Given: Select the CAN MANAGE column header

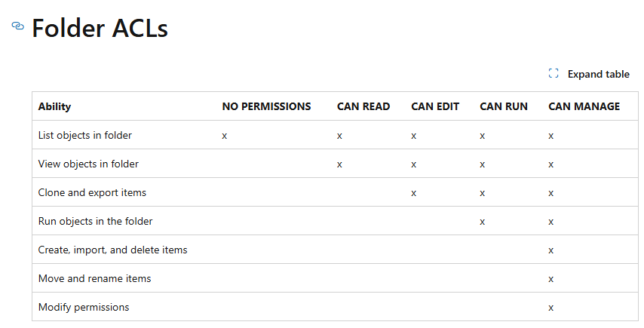Looking at the screenshot, I should click(584, 106).
